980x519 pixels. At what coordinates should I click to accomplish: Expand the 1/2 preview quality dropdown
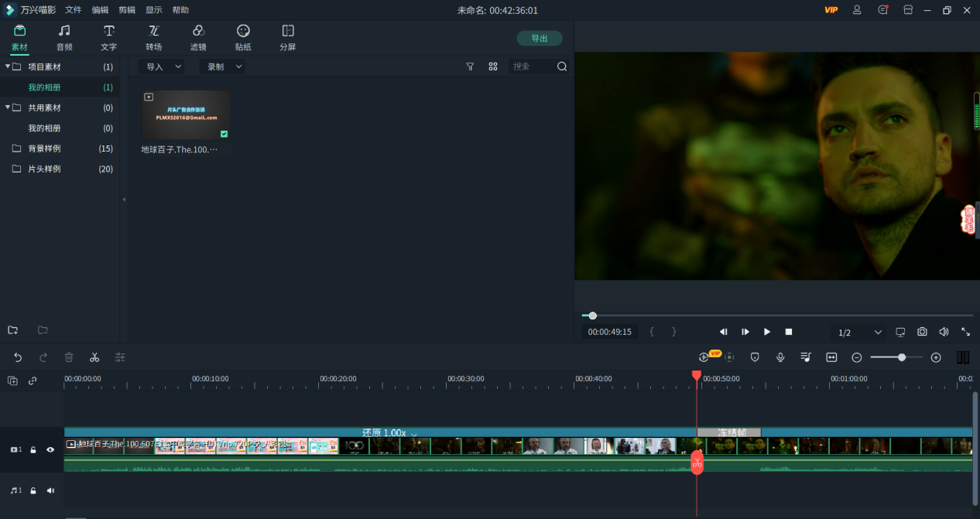click(x=859, y=333)
